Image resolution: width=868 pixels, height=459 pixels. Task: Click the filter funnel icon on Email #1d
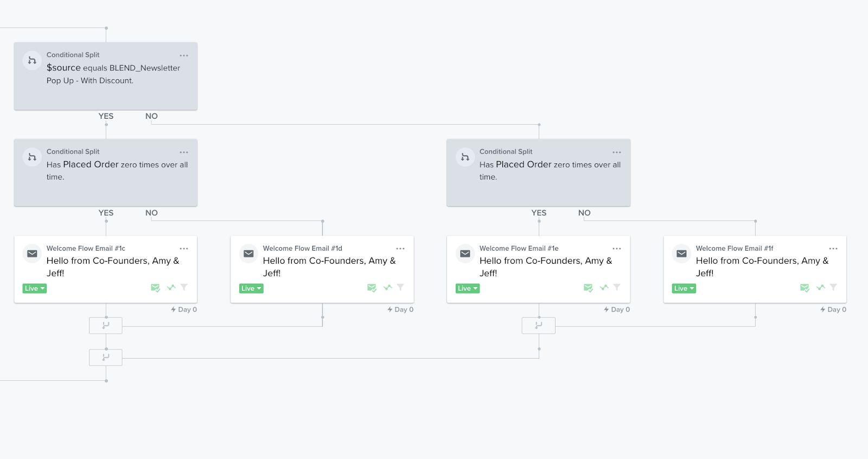(x=400, y=287)
